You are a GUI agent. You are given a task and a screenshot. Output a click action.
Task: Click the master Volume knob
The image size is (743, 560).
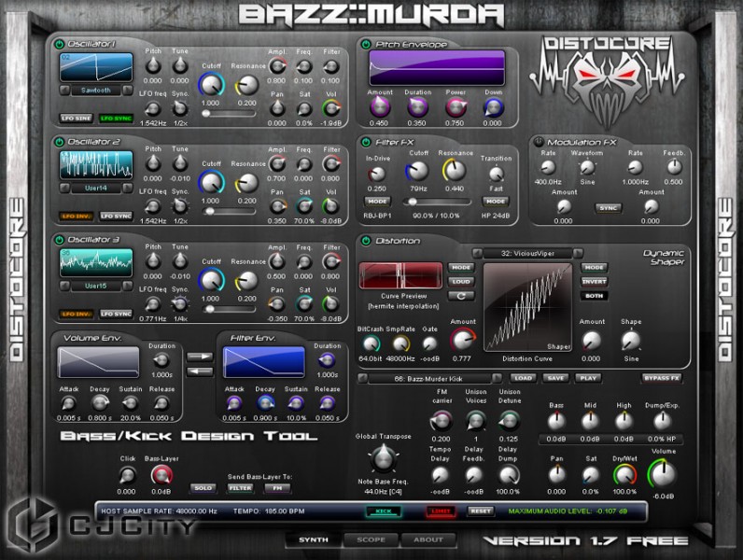[663, 473]
